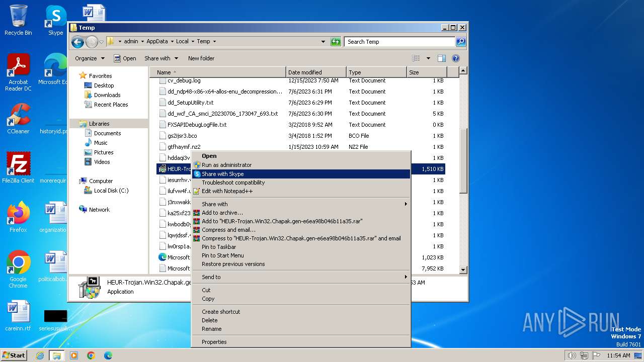
Task: Launch Acrobat Reader DC from the desktop
Action: click(x=18, y=72)
